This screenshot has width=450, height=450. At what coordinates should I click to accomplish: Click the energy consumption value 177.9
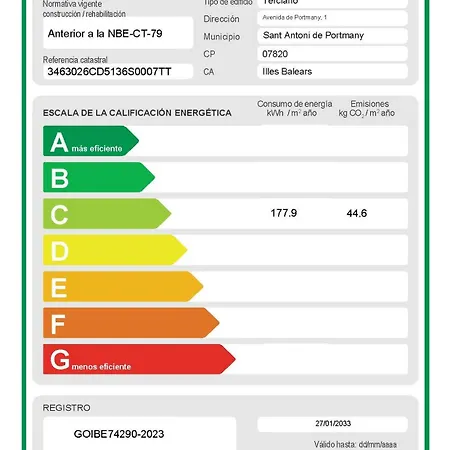[284, 213]
